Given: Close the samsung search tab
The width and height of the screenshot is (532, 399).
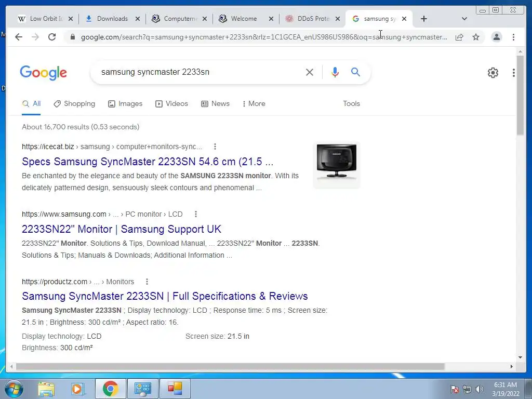Looking at the screenshot, I should pos(404,19).
